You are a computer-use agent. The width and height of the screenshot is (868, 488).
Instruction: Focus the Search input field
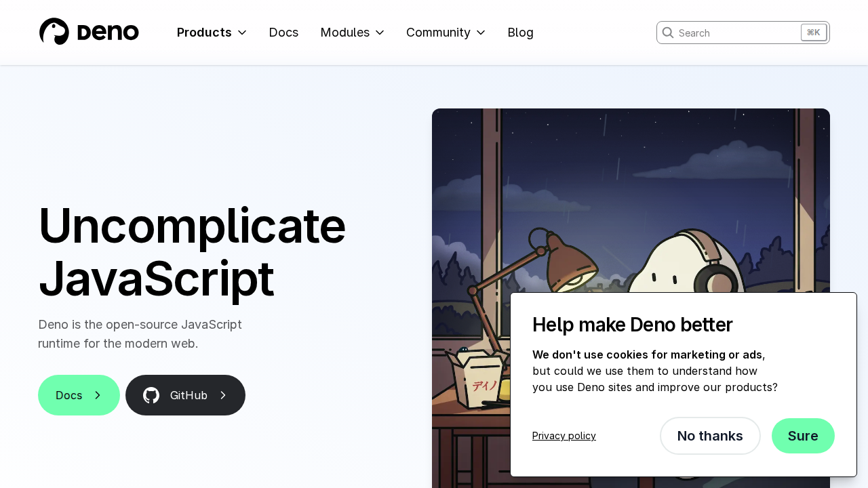[736, 33]
